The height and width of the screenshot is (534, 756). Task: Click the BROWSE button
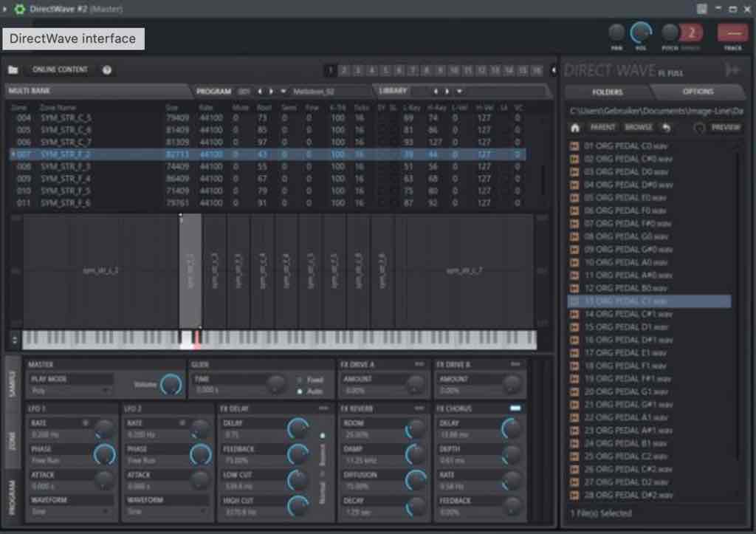(x=639, y=127)
